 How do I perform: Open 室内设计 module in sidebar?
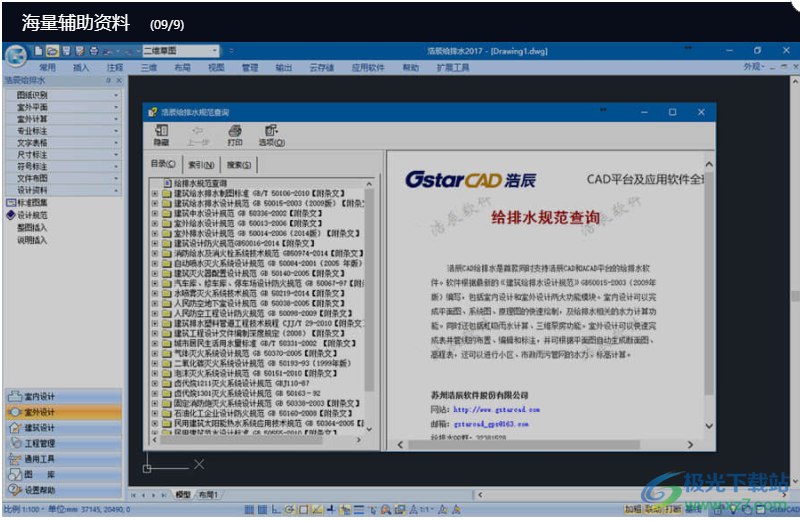(x=64, y=396)
